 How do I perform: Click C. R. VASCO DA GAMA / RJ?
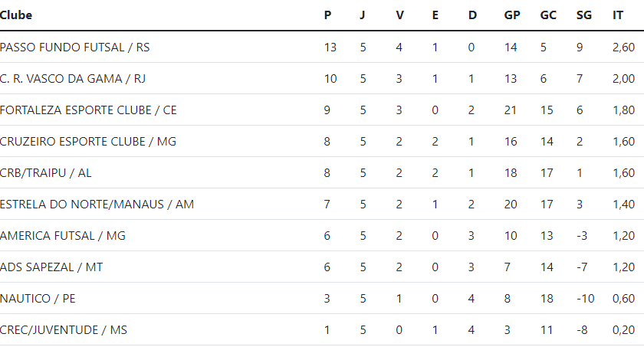[73, 79]
